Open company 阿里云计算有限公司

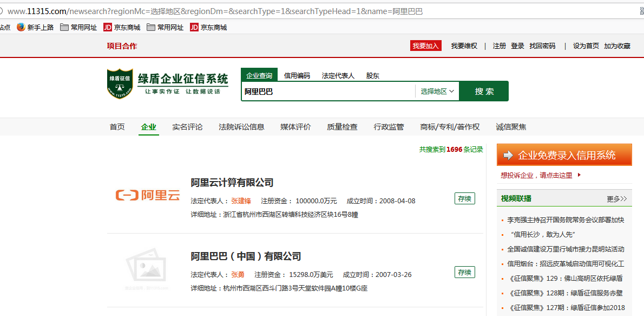pyautogui.click(x=232, y=182)
